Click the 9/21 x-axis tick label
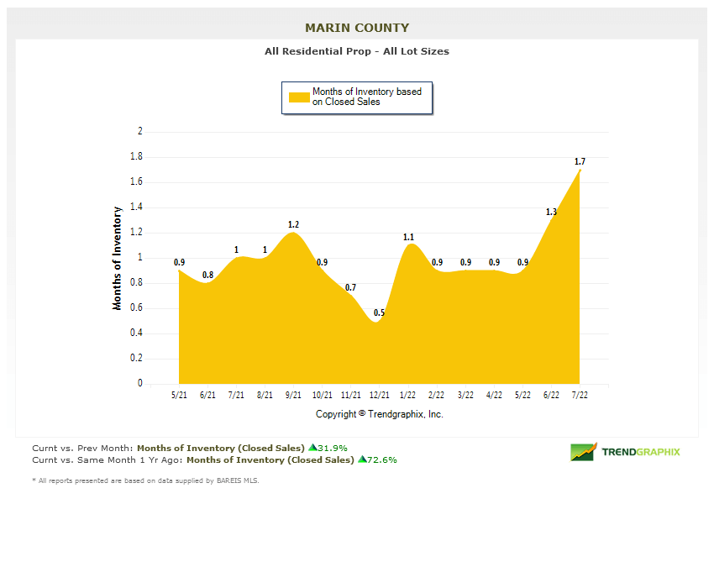Image resolution: width=714 pixels, height=588 pixels. (x=293, y=395)
